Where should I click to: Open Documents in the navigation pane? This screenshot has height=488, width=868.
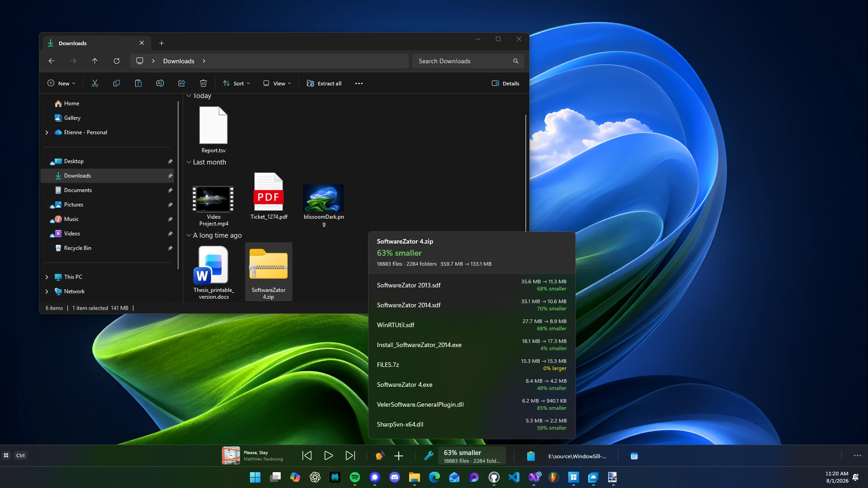108,190
